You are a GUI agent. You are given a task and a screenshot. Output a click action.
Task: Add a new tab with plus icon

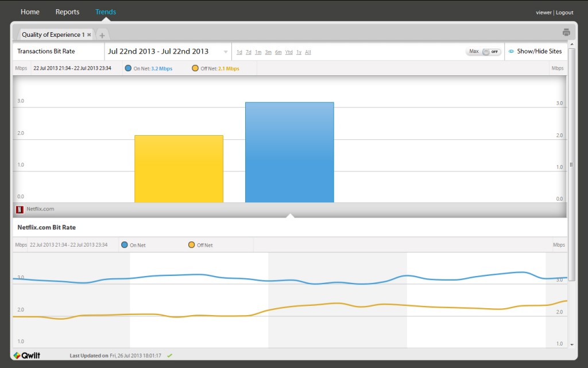(102, 35)
